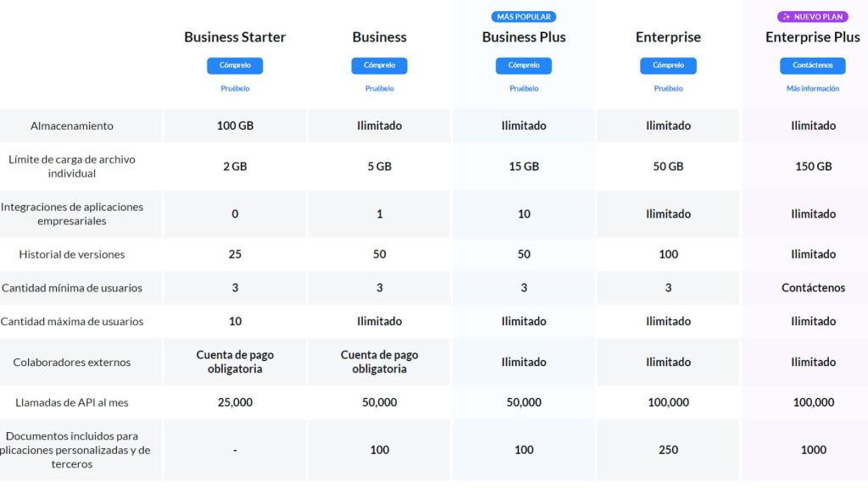Click the Historial de versiones row label
The image size is (868, 488).
[72, 254]
